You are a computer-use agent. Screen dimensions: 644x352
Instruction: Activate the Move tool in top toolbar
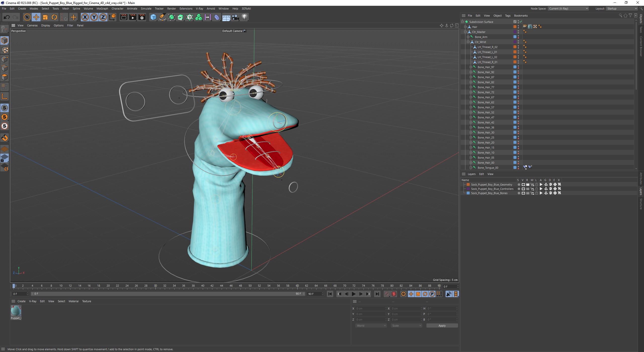[x=36, y=17]
